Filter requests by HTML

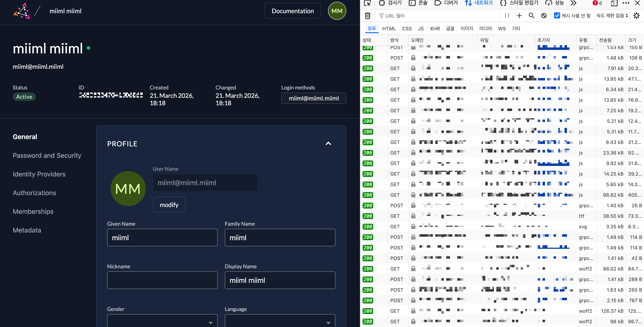click(x=389, y=29)
